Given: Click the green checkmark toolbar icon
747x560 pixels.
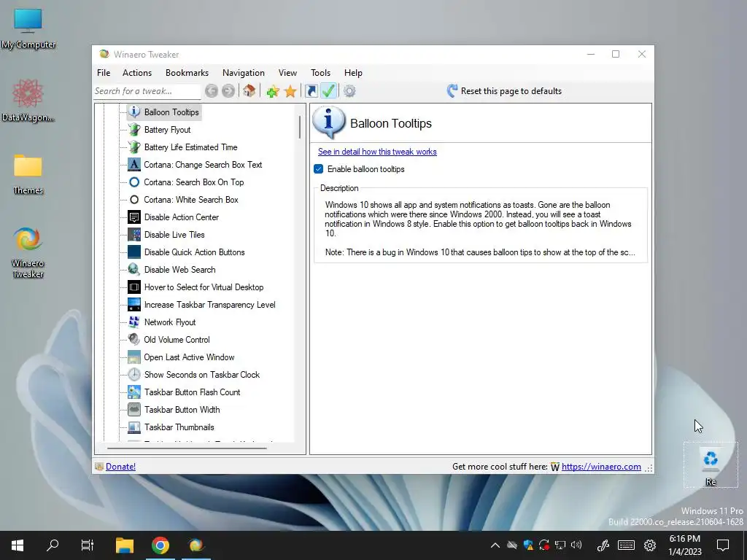Looking at the screenshot, I should [329, 90].
